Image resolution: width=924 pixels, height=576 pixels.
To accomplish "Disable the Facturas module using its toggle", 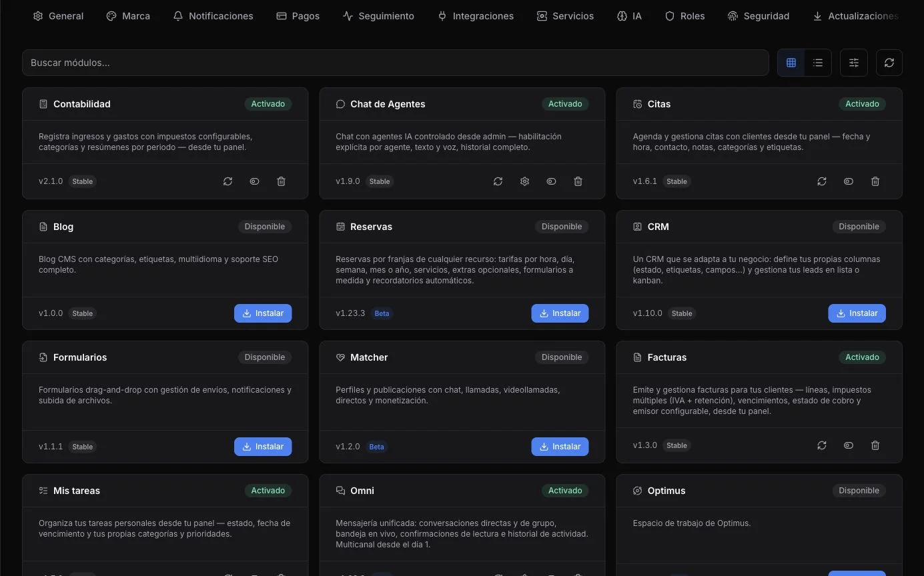I will coord(849,445).
